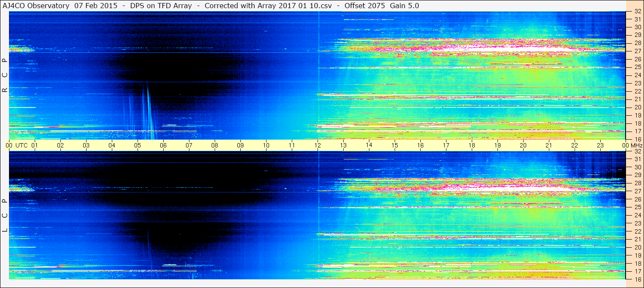The height and width of the screenshot is (288, 644).
Task: Click the Gain 5.0 text in header
Action: pyautogui.click(x=404, y=6)
